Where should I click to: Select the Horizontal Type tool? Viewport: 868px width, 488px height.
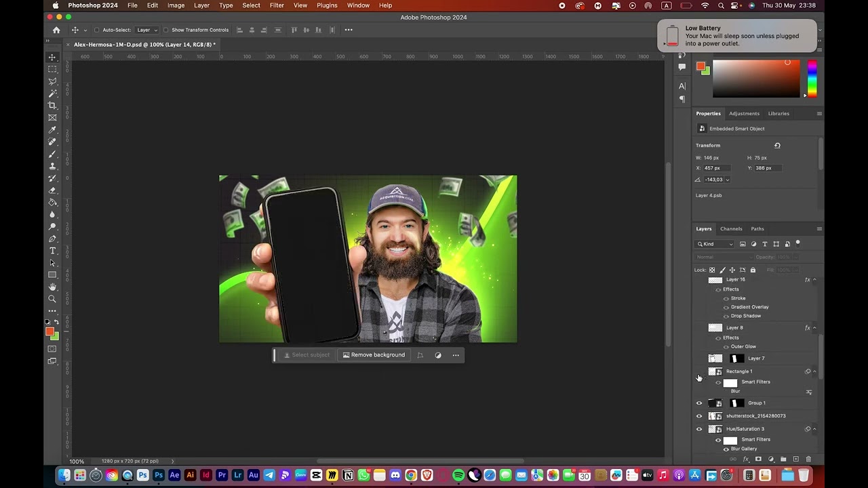pos(52,251)
